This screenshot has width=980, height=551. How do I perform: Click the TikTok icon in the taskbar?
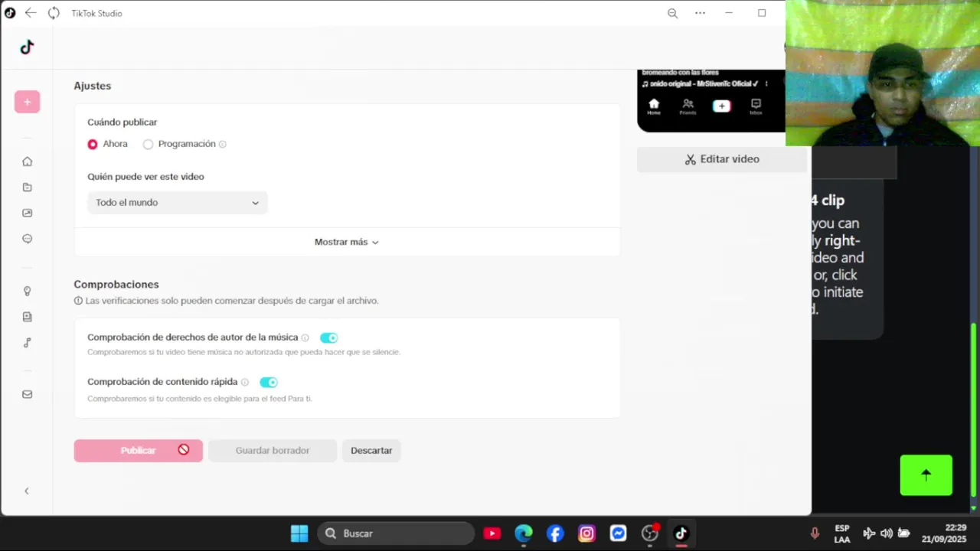pos(681,533)
